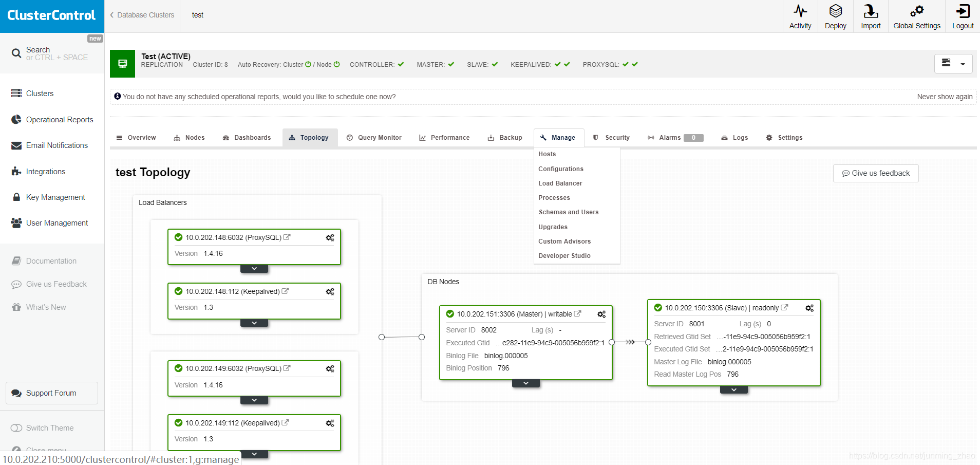Click the Logout icon
The width and height of the screenshot is (980, 465).
(963, 11)
